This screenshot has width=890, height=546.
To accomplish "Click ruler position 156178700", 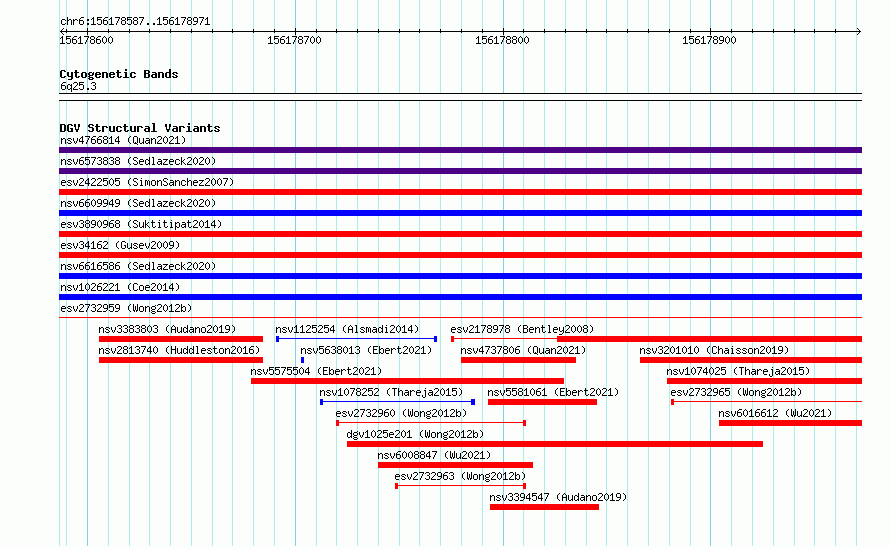I will click(x=294, y=40).
